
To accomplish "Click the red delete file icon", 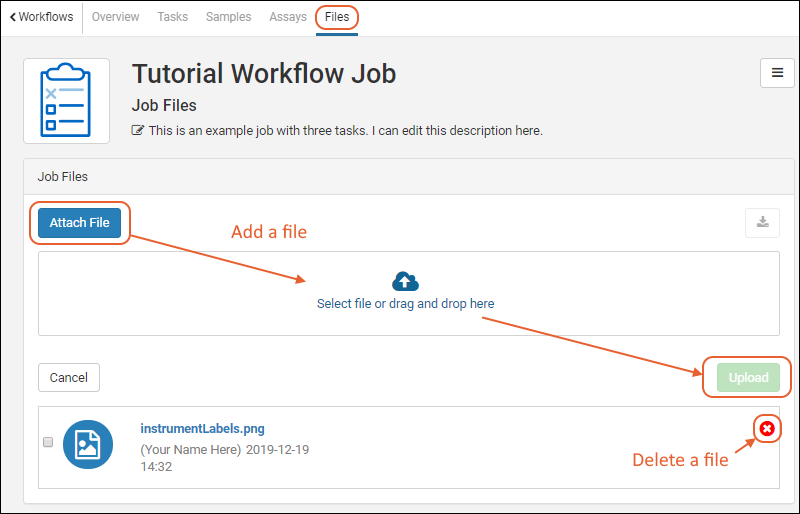I will pos(767,429).
